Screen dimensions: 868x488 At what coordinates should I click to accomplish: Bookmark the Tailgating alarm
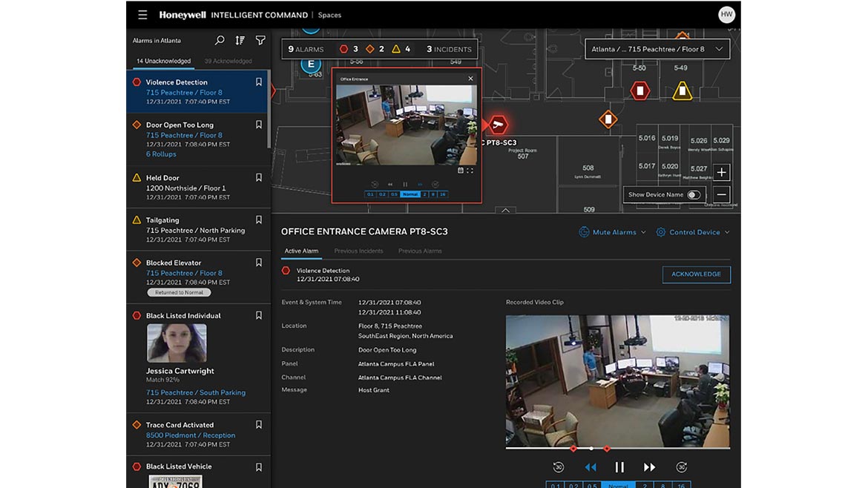(x=259, y=220)
